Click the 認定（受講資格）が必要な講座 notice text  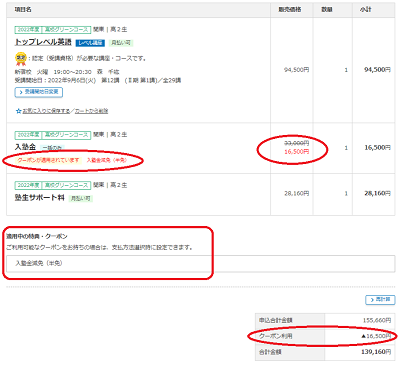(89, 59)
